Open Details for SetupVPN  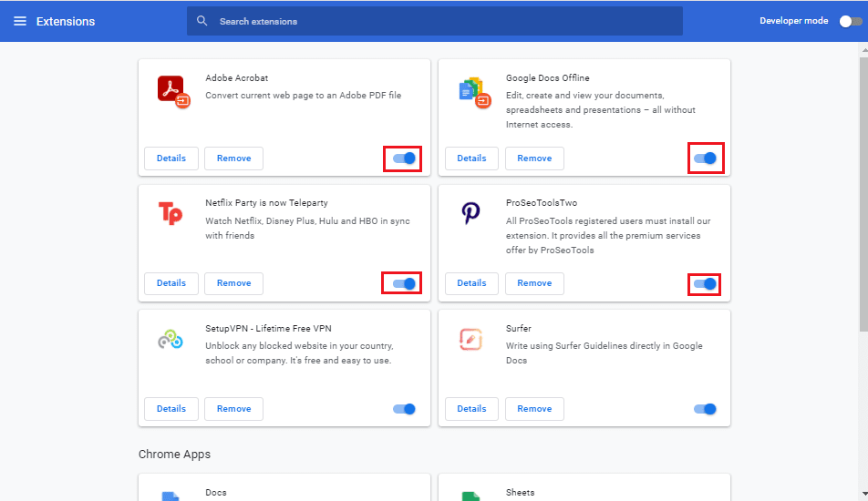(x=171, y=409)
